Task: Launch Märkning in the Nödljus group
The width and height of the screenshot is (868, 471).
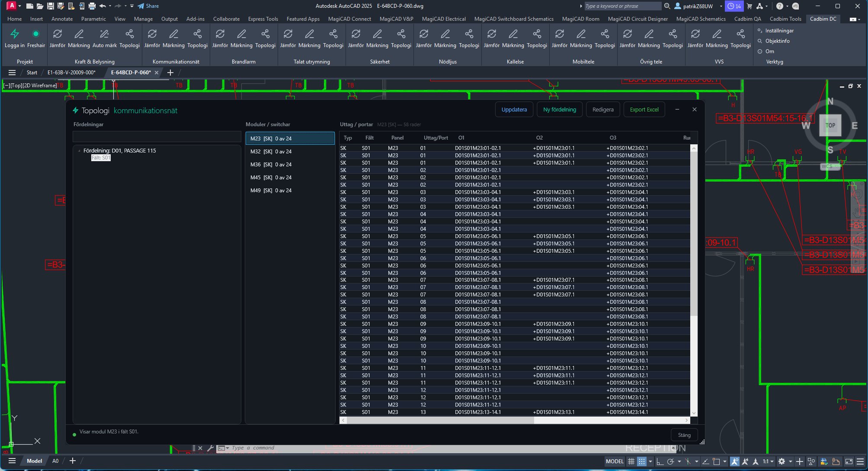Action: 445,38
